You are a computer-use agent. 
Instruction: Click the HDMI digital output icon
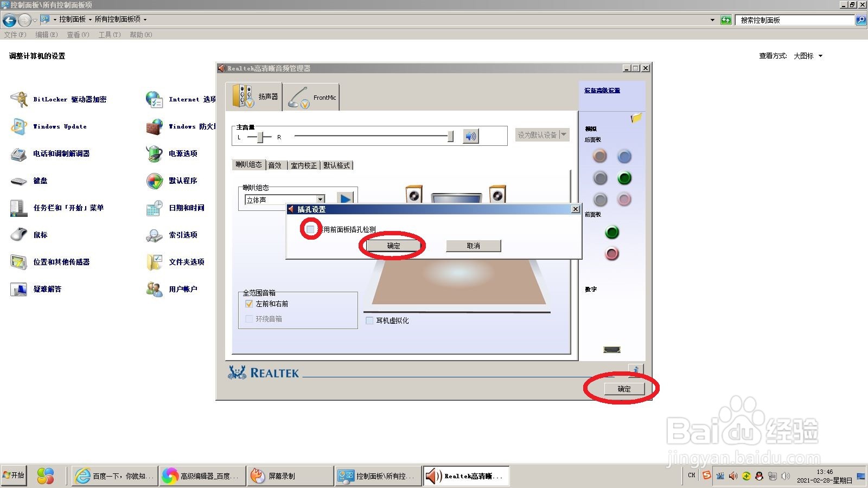(612, 350)
